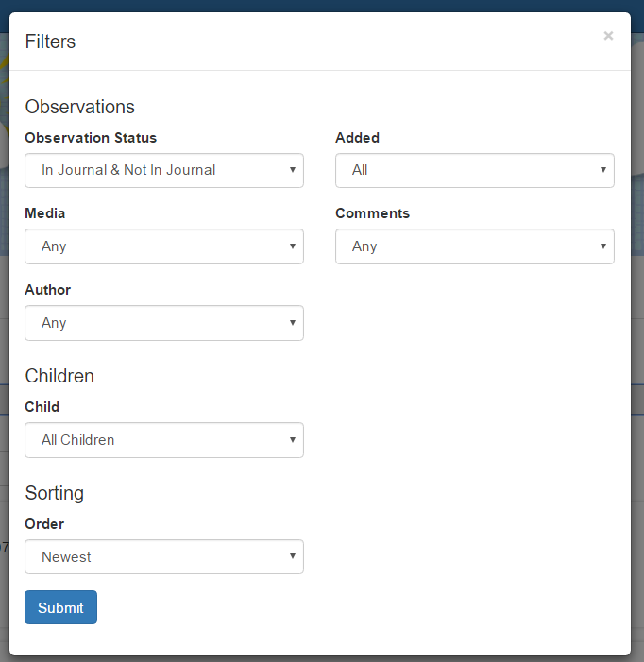Open the Added dropdown showing All

pyautogui.click(x=475, y=170)
